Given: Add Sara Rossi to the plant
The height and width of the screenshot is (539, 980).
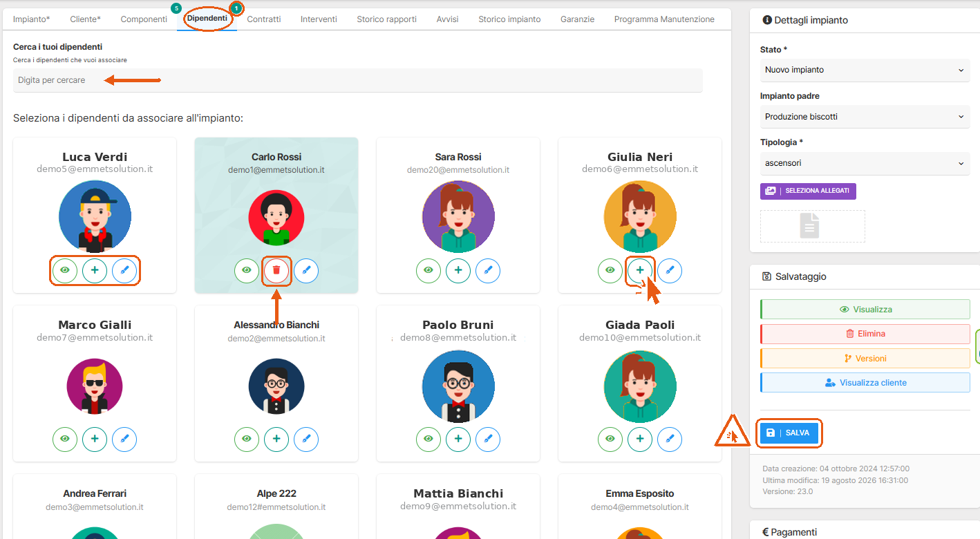Looking at the screenshot, I should click(458, 270).
